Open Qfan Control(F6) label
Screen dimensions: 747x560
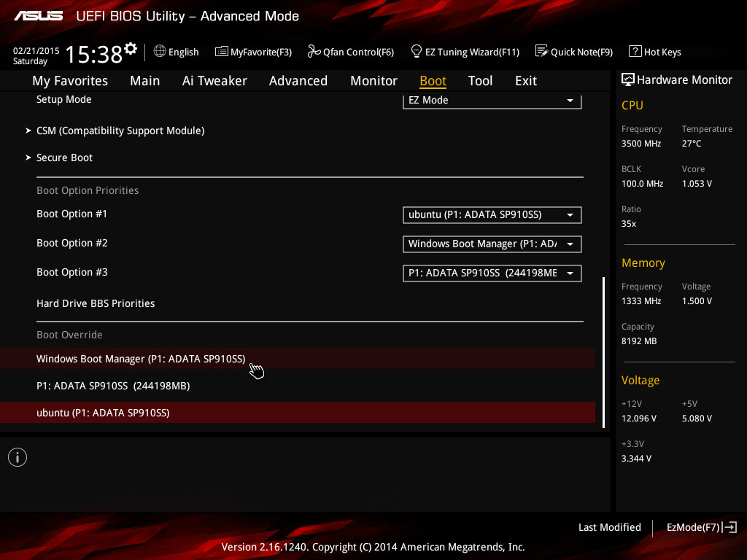pyautogui.click(x=358, y=52)
